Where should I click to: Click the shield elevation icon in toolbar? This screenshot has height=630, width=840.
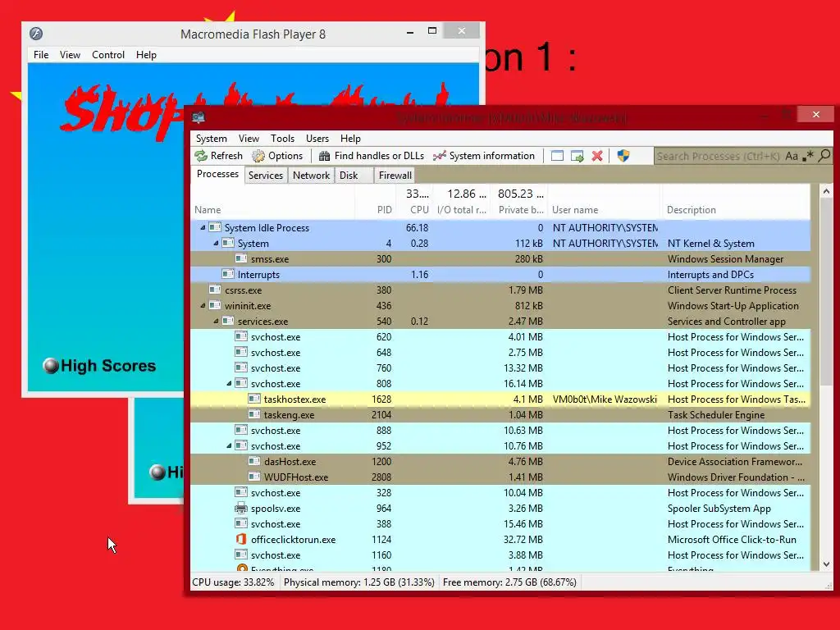tap(623, 156)
